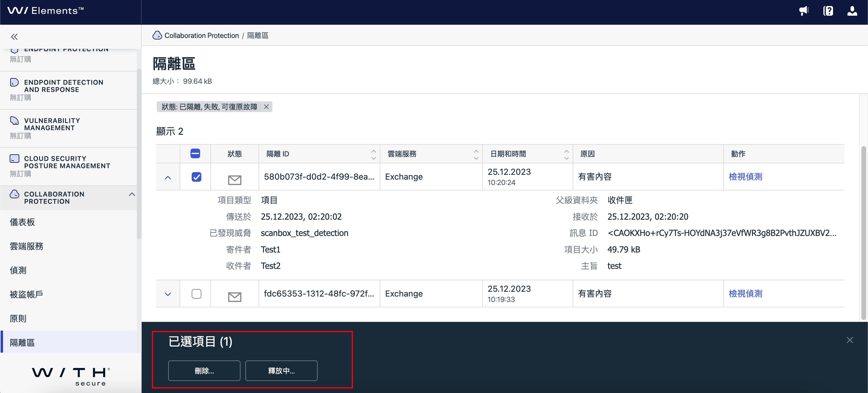This screenshot has height=393, width=868.
Task: Click the Collaboration Protection cloud icon in sidebar
Action: (x=14, y=194)
